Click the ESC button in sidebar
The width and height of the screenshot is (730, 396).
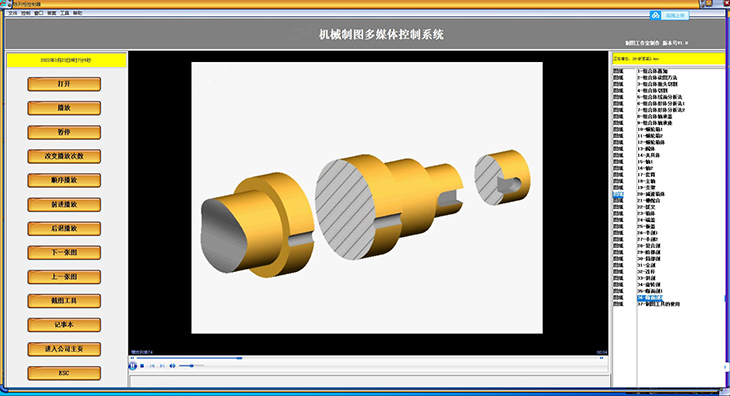64,373
